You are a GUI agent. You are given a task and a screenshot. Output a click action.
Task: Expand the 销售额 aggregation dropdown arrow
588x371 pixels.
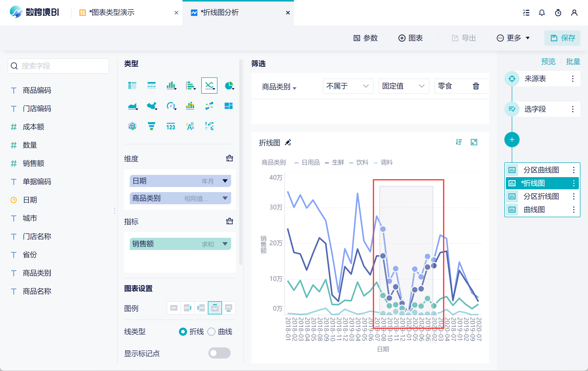(225, 244)
